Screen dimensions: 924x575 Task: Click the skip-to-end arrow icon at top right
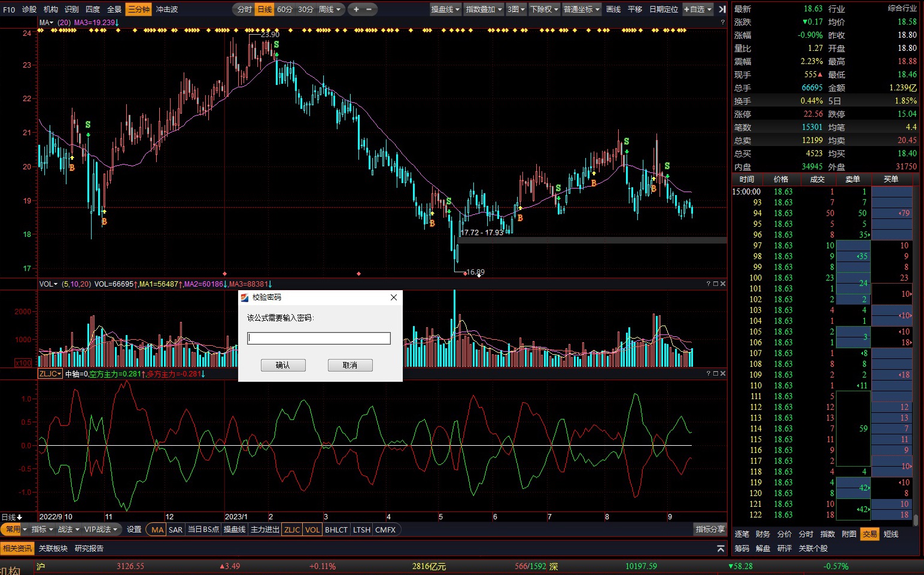tap(722, 9)
